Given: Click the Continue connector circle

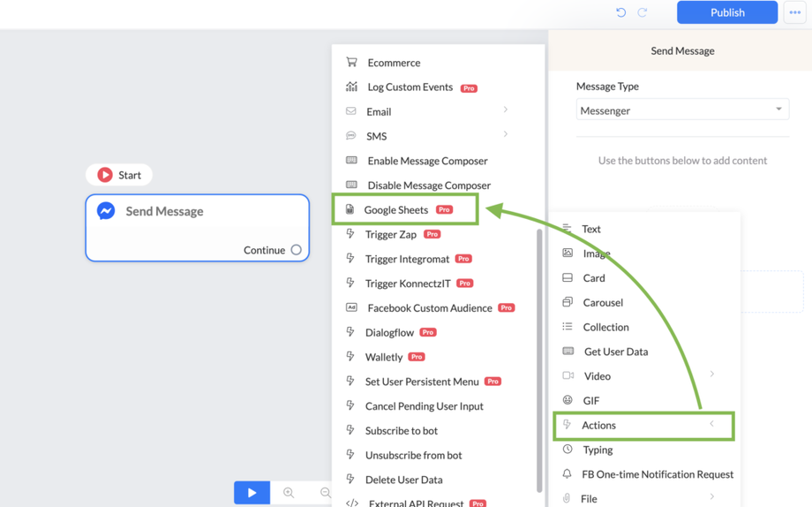Looking at the screenshot, I should [x=297, y=250].
